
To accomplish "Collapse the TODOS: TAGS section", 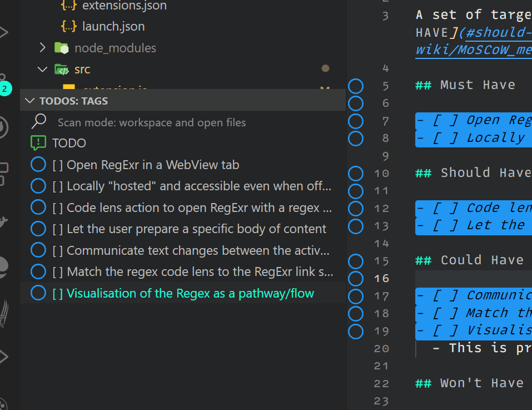I will [30, 101].
